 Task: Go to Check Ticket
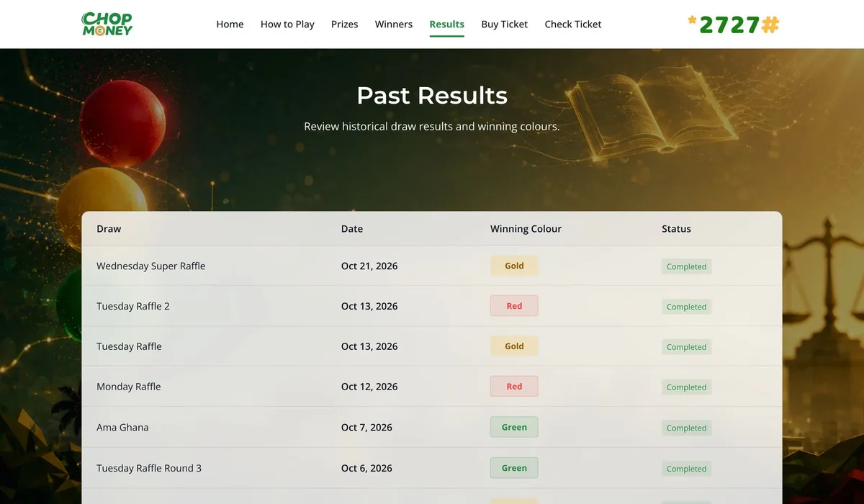click(x=573, y=24)
